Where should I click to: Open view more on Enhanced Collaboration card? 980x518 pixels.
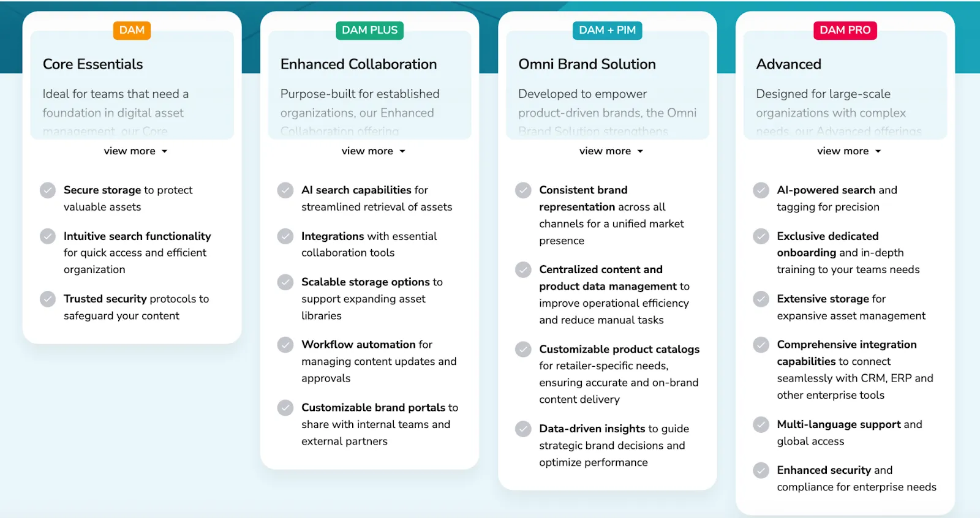click(373, 151)
